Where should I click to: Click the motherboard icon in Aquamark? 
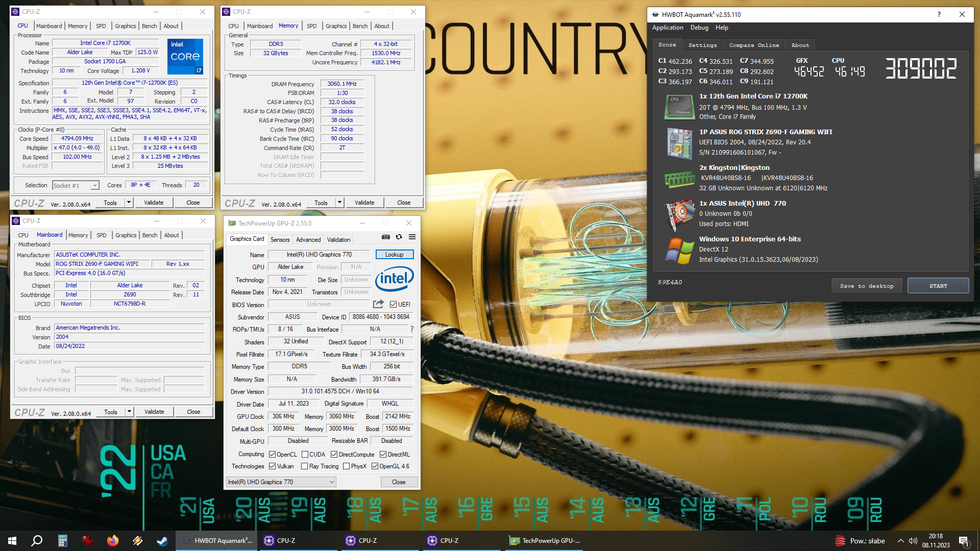tap(679, 143)
